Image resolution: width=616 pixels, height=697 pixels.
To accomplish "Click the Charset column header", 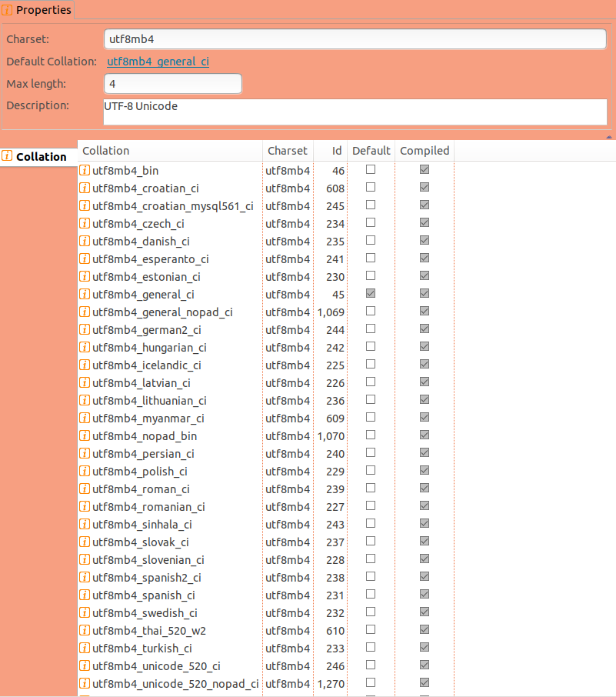I will click(287, 151).
